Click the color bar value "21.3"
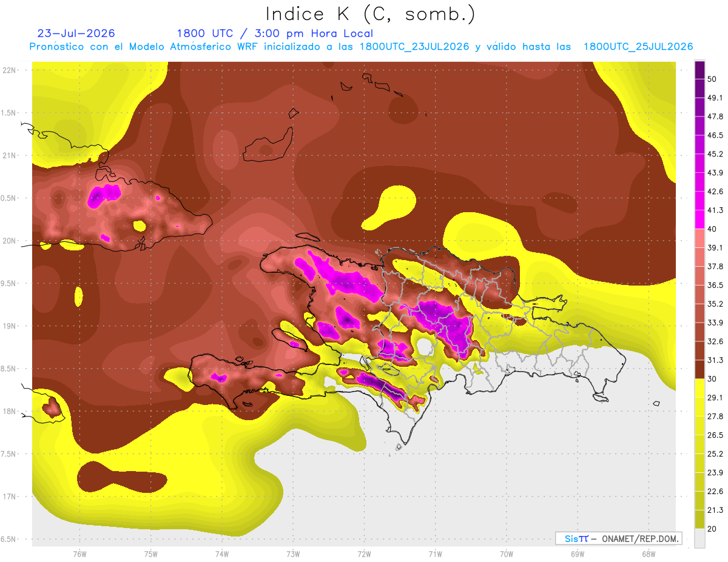The height and width of the screenshot is (562, 728). click(715, 510)
